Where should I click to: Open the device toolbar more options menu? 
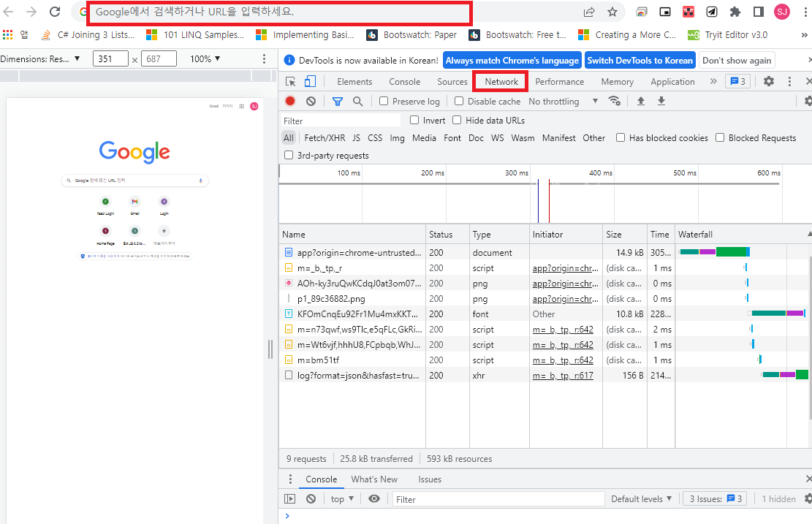[x=264, y=59]
